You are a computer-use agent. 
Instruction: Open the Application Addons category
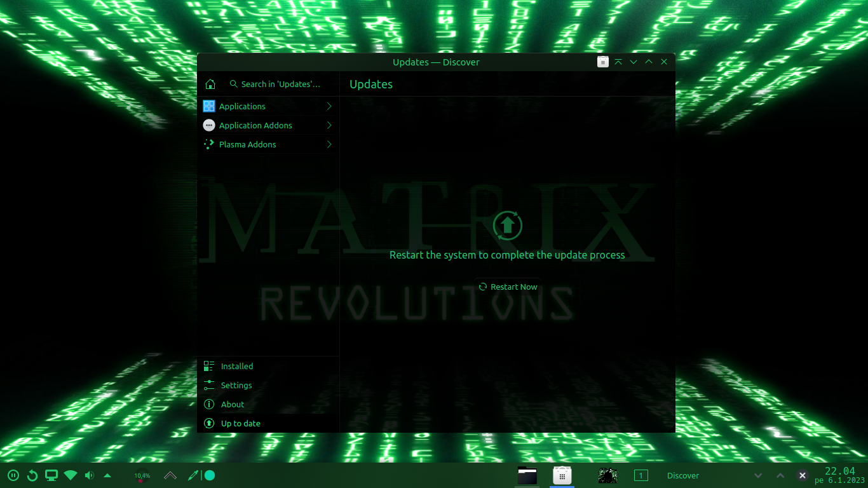[x=268, y=125]
